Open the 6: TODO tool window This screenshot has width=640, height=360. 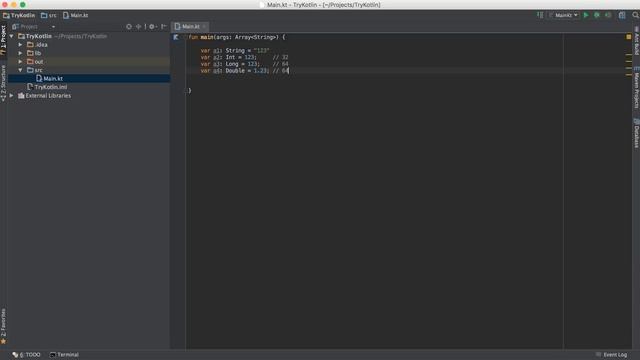27,355
